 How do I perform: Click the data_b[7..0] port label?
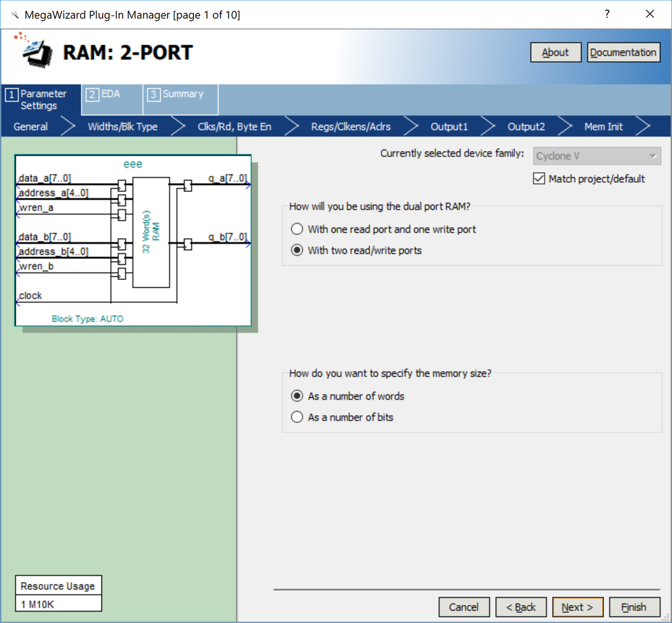coord(44,237)
